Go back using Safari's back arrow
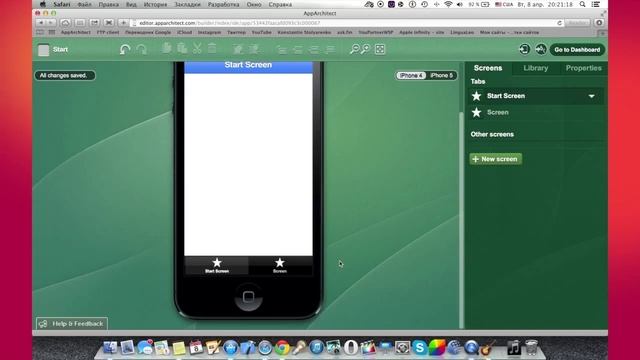This screenshot has width=640, height=360. point(41,23)
